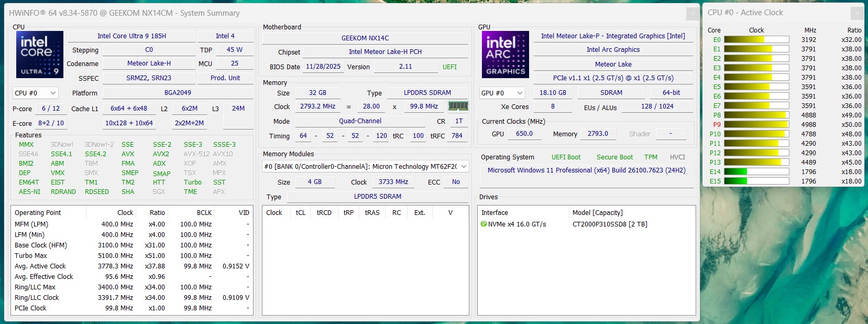Open the GPU #0 selector dropdown

[x=502, y=93]
